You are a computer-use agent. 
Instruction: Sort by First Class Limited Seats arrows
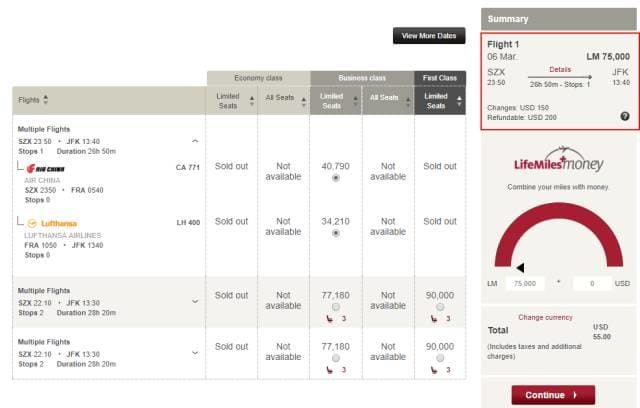[x=458, y=100]
